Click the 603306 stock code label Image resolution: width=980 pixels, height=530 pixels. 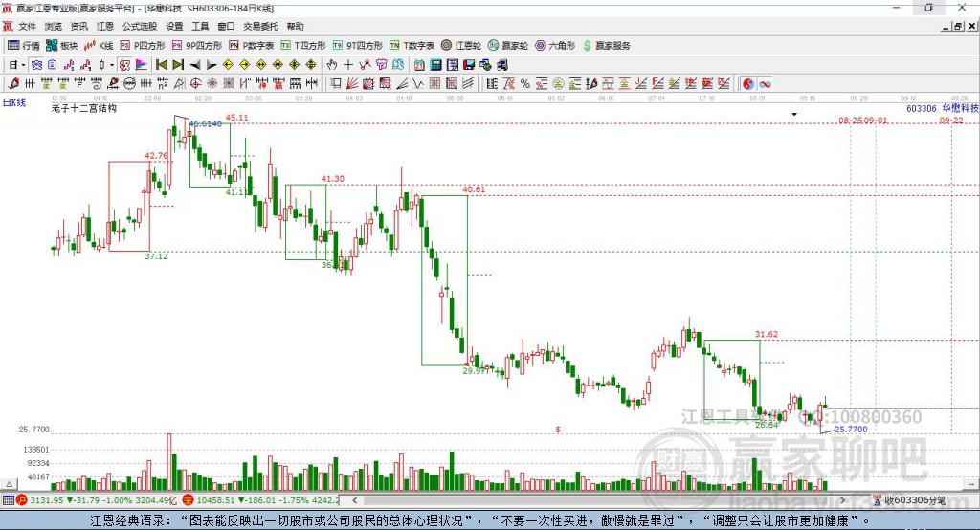[x=922, y=108]
